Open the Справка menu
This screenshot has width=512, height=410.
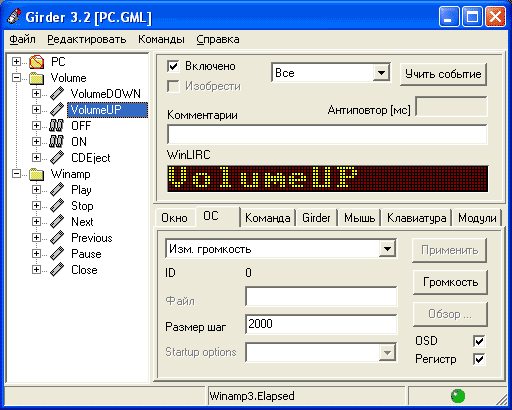(x=218, y=39)
